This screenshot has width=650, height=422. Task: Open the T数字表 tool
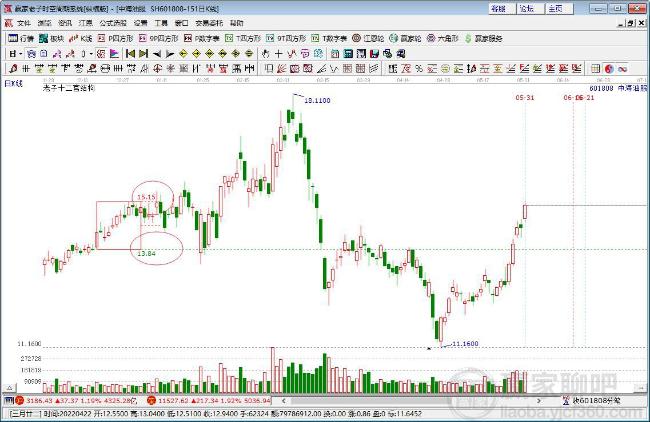click(x=329, y=39)
